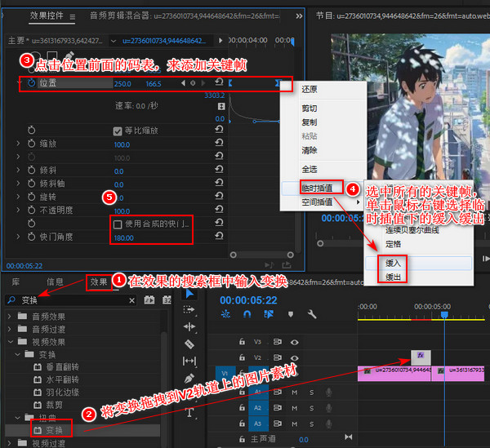This screenshot has height=448, width=490.
Task: Select the Slip tool
Action: (x=189, y=362)
